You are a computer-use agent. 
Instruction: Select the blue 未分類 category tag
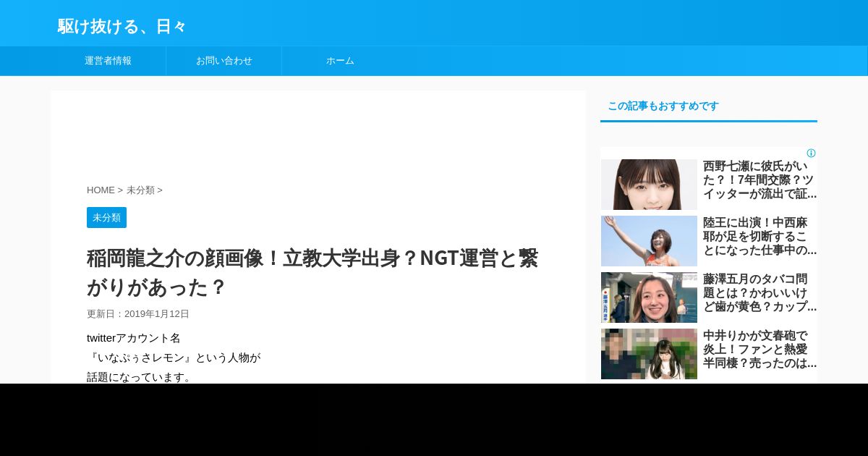106,217
